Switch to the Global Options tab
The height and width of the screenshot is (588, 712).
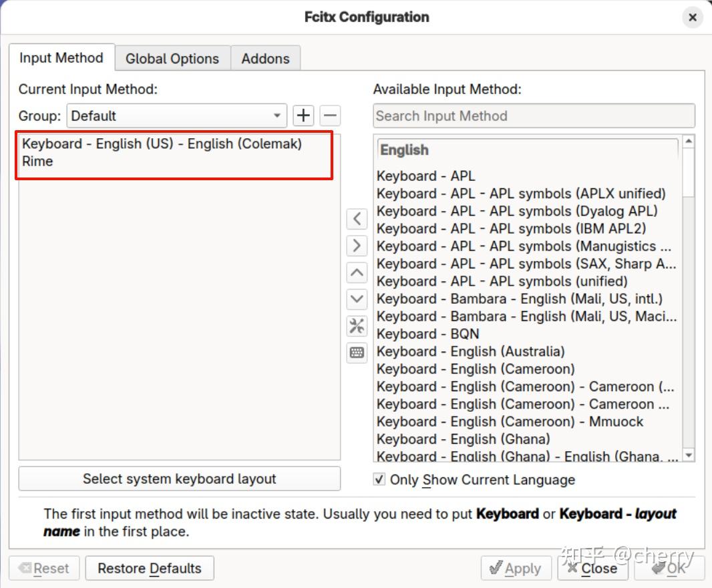[x=172, y=59]
